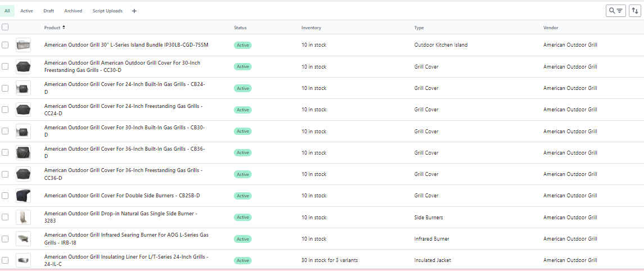Open thumbnail of CC24-D grill cover
The width and height of the screenshot is (644, 271).
(23, 110)
